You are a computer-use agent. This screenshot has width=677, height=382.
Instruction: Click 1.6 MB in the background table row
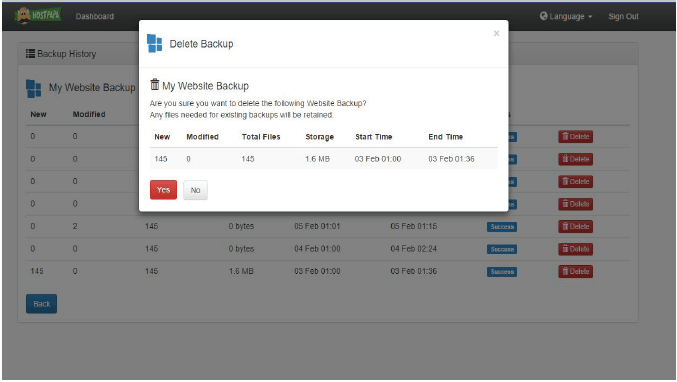click(x=241, y=271)
